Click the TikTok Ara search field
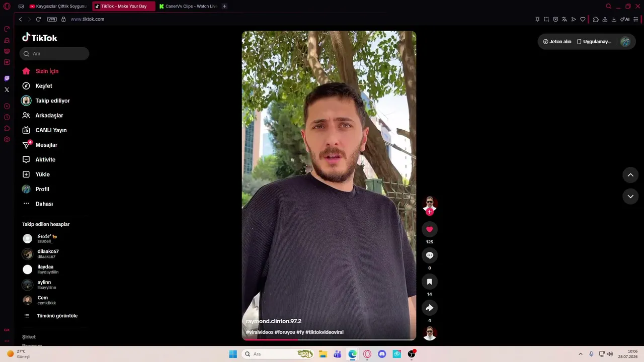644x362 pixels. (54, 54)
